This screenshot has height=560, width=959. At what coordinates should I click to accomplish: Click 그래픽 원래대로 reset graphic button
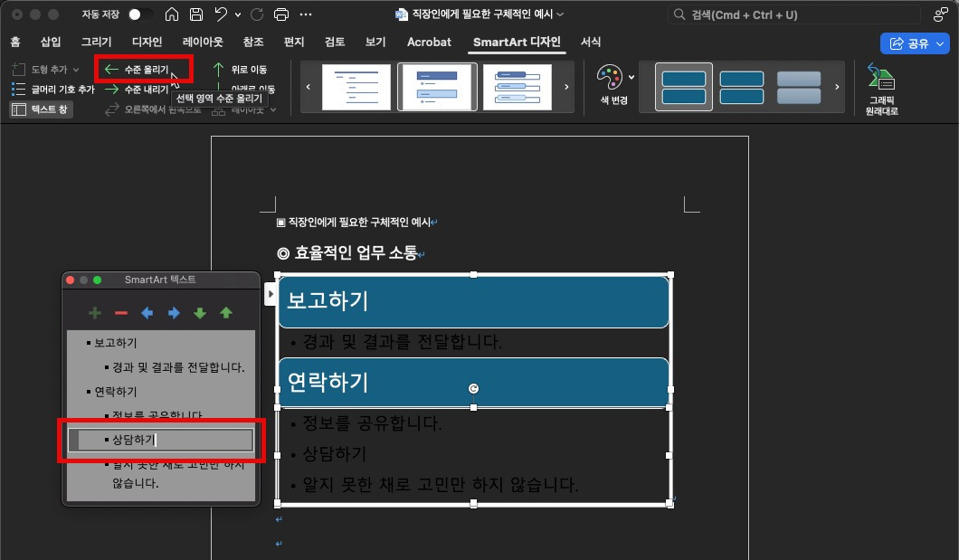[881, 90]
